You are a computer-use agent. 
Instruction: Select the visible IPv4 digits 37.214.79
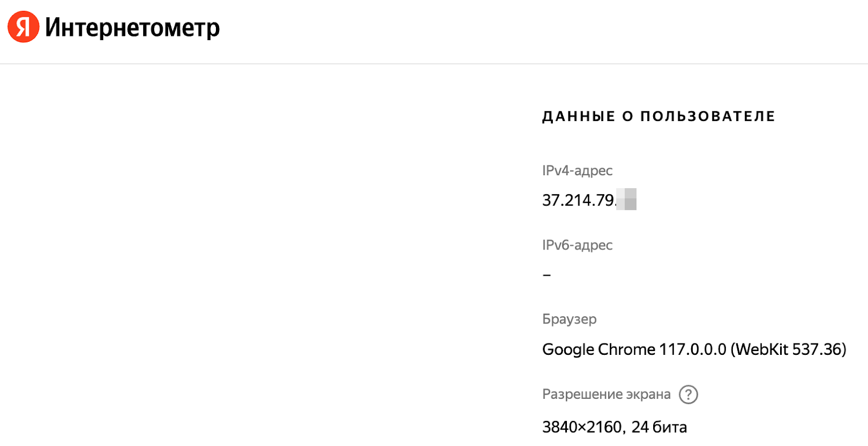(x=578, y=200)
